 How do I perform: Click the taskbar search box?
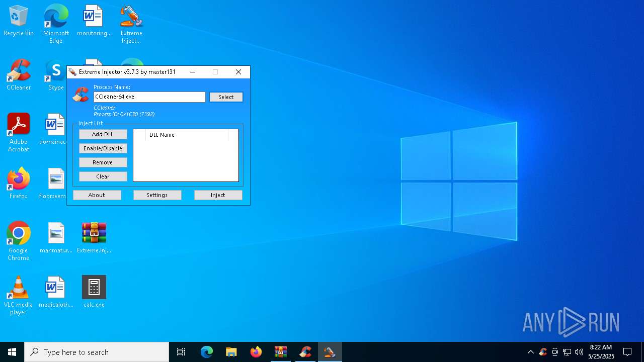pos(97,352)
